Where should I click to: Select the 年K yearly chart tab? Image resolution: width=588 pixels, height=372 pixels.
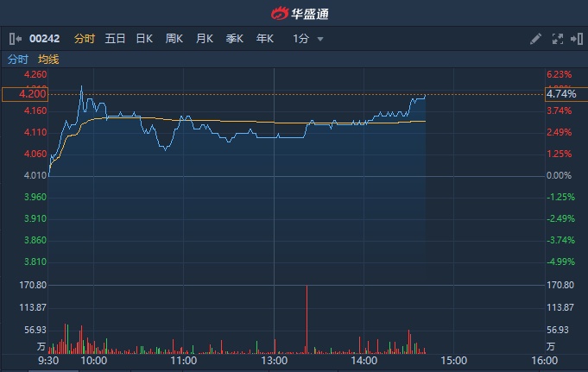[264, 39]
